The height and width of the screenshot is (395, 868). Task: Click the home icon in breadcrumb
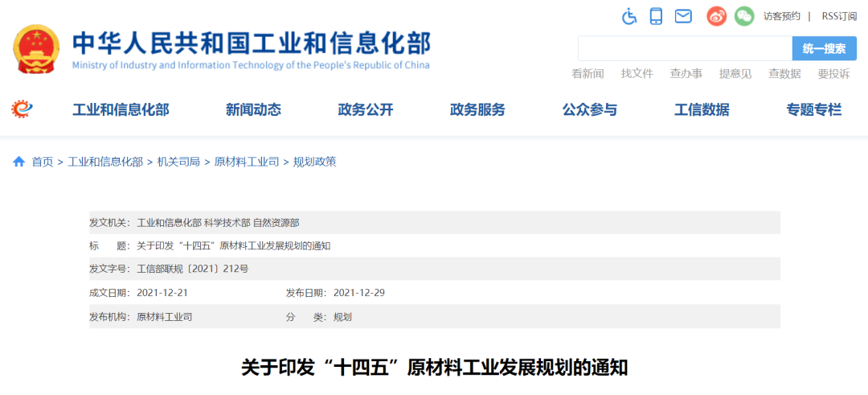[18, 162]
